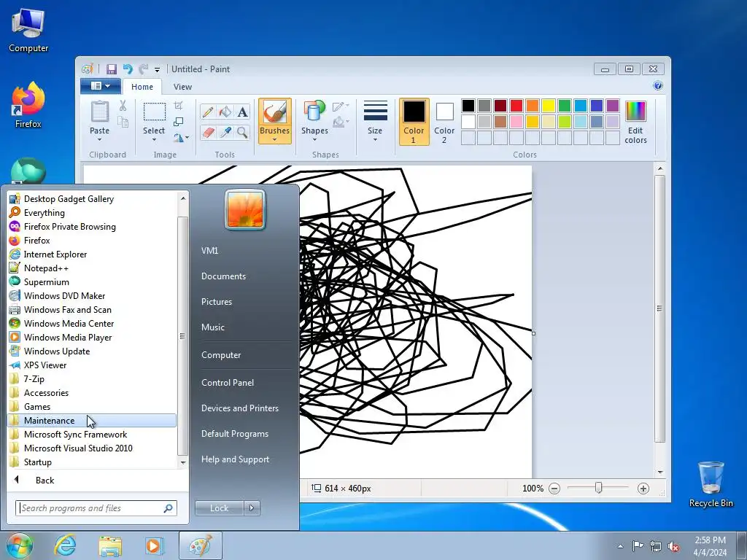Viewport: 747px width, 560px height.
Task: Click the zoom out minus button
Action: pyautogui.click(x=554, y=489)
